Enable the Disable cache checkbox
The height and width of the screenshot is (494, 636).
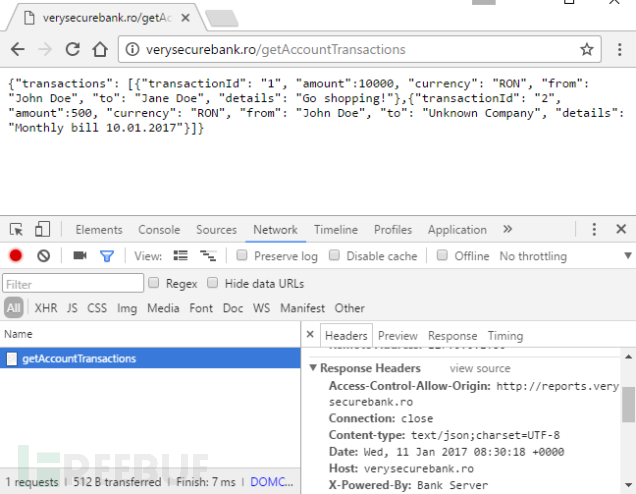[334, 255]
